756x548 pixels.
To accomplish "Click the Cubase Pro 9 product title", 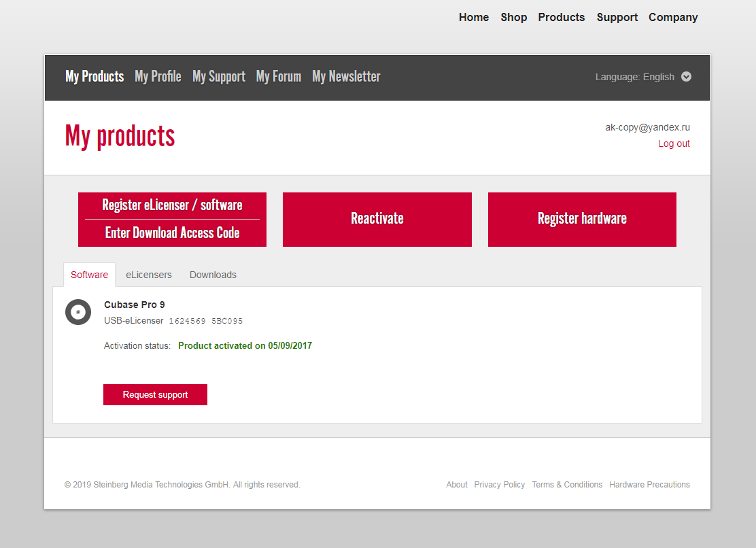I will [x=135, y=305].
